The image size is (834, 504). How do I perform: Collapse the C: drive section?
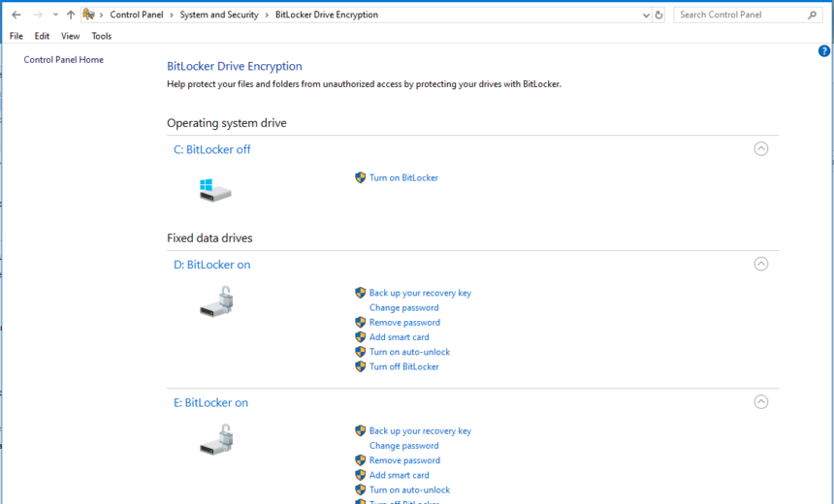point(761,149)
